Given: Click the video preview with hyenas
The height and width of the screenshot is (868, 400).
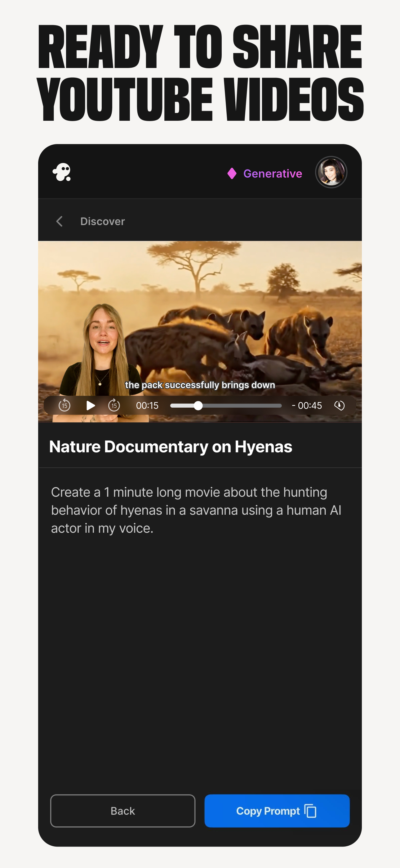Looking at the screenshot, I should click(200, 331).
